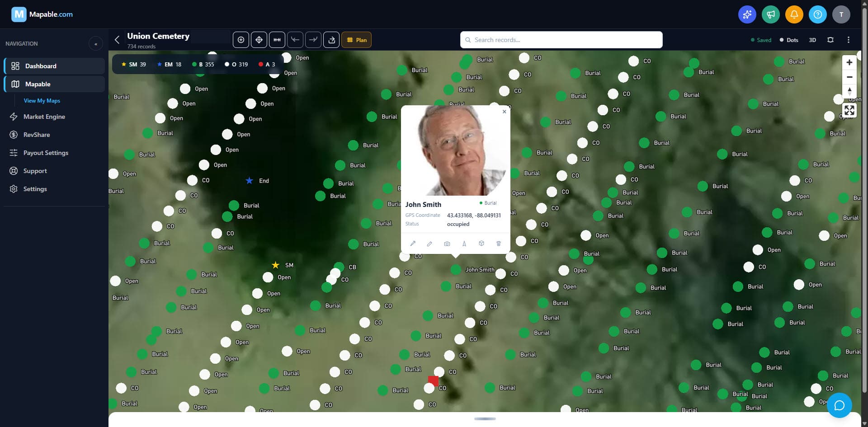This screenshot has width=868, height=427.
Task: Collapse the navigation sidebar
Action: pyautogui.click(x=96, y=43)
